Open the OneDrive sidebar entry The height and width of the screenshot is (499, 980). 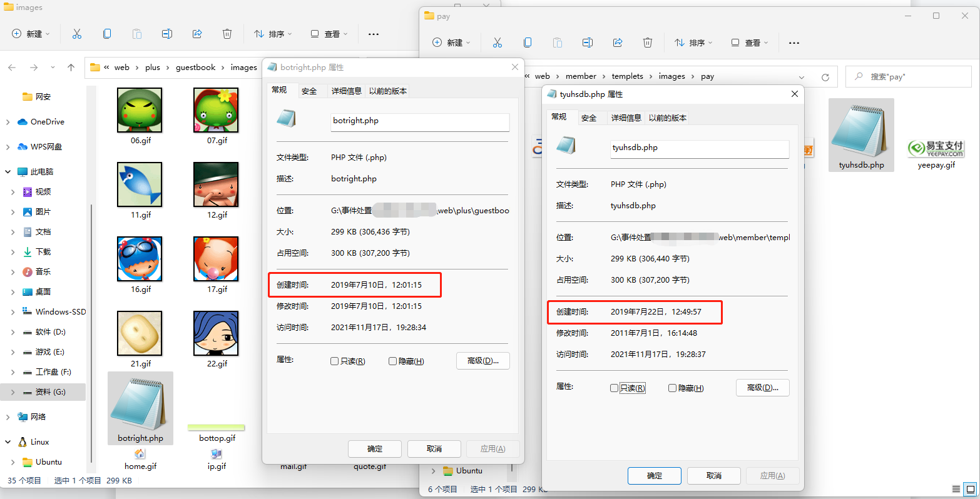click(x=46, y=121)
